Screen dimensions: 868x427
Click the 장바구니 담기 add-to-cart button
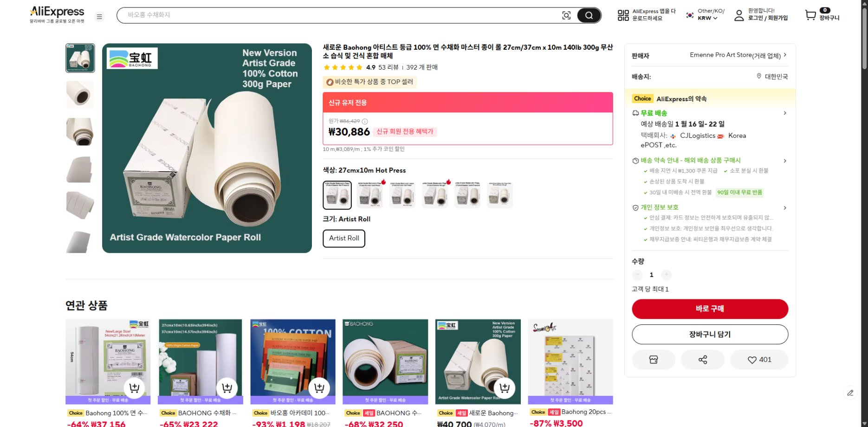click(x=710, y=334)
